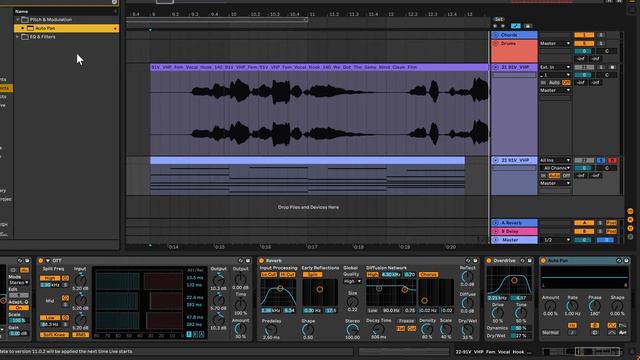640x360 pixels.
Task: Unfold the Master track
Action: point(496,240)
